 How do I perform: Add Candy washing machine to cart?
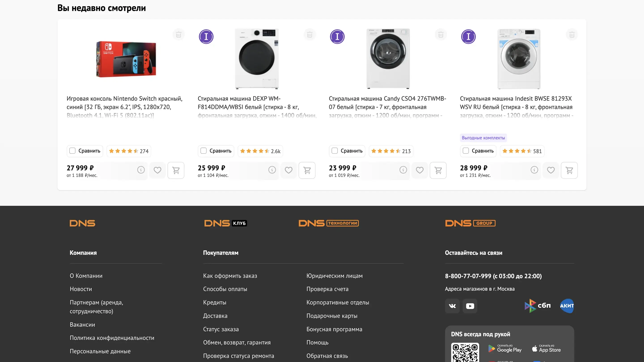point(438,170)
